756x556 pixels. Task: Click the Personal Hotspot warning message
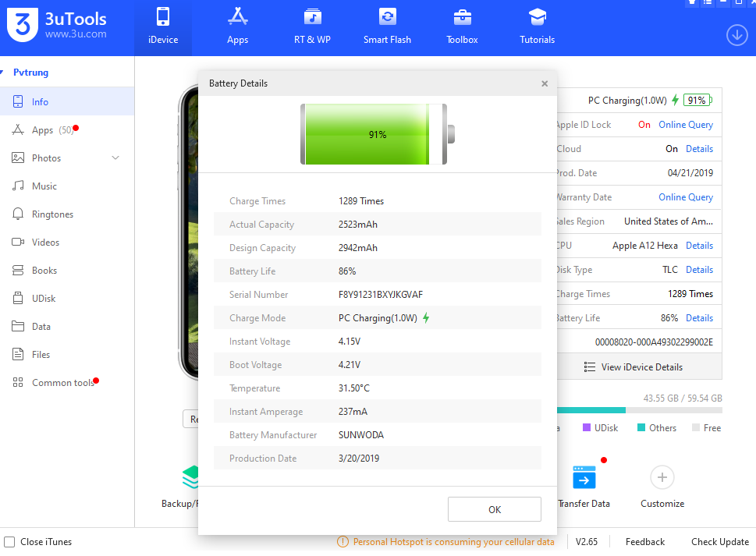click(454, 542)
